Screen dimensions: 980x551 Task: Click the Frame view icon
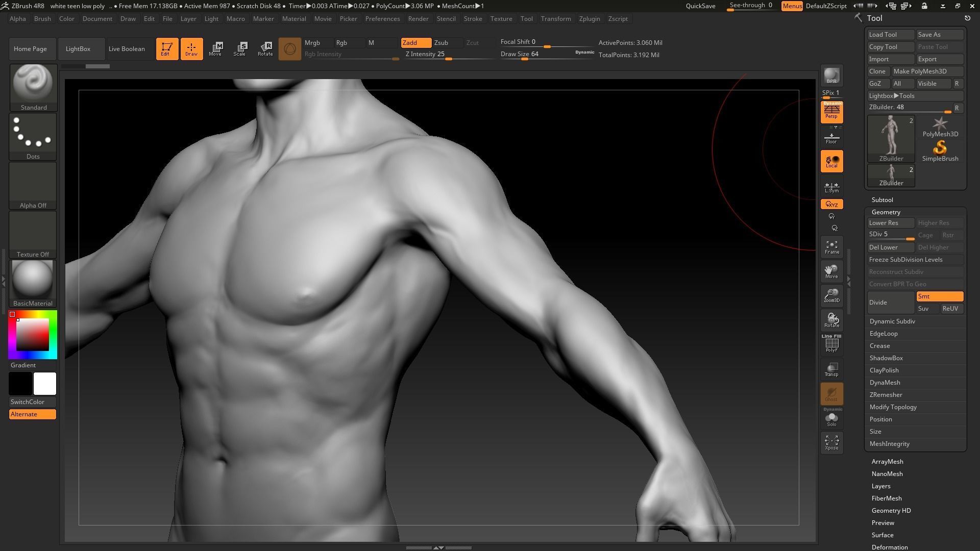(x=831, y=247)
